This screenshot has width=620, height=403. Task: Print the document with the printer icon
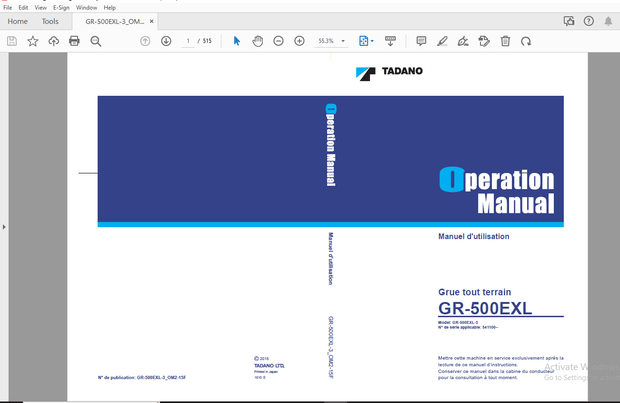[x=74, y=41]
